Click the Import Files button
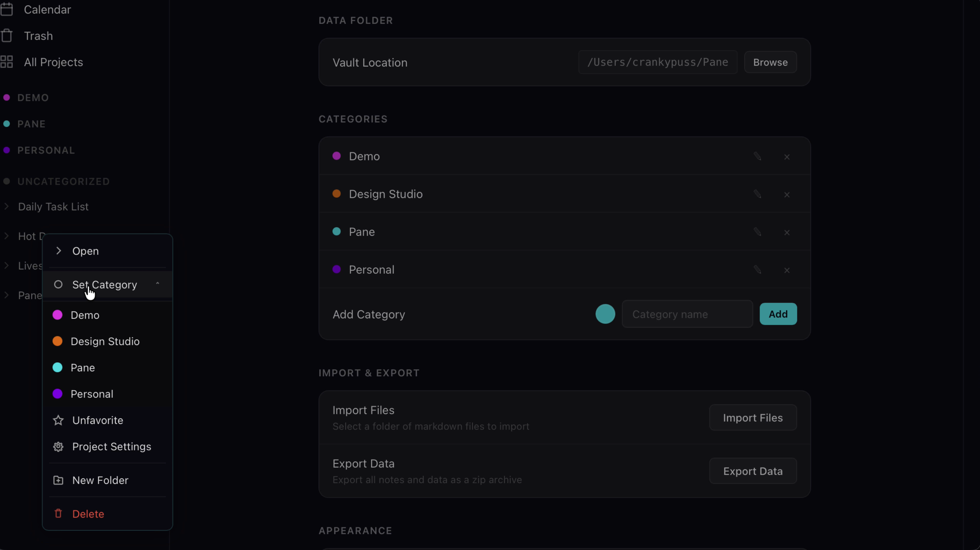980x550 pixels. (753, 418)
